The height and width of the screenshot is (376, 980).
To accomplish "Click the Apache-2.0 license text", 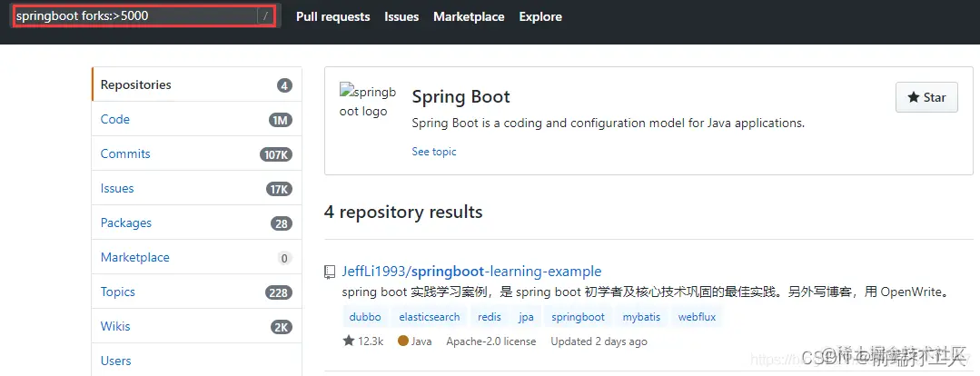I will click(491, 341).
